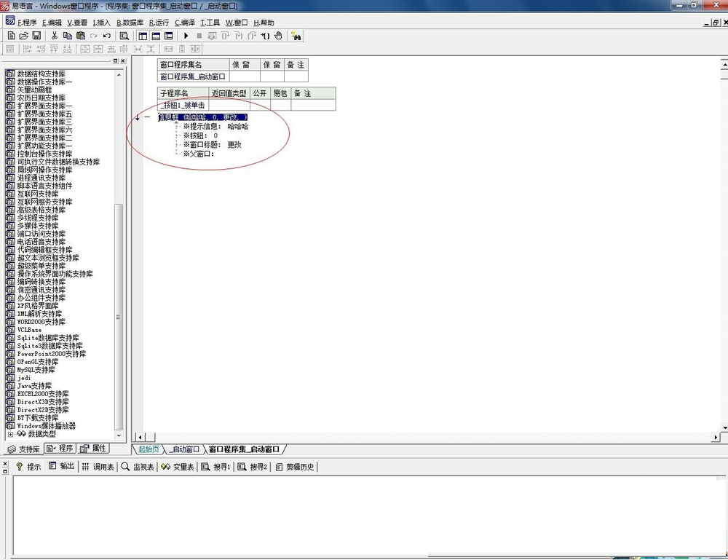
Task: Expand the 数据类型 tree node
Action: coord(10,434)
